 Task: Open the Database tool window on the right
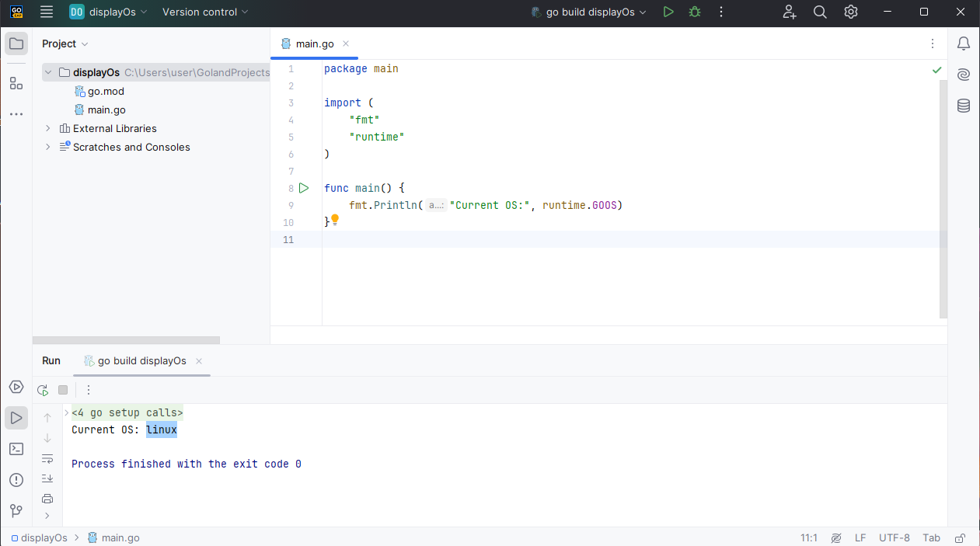(963, 105)
